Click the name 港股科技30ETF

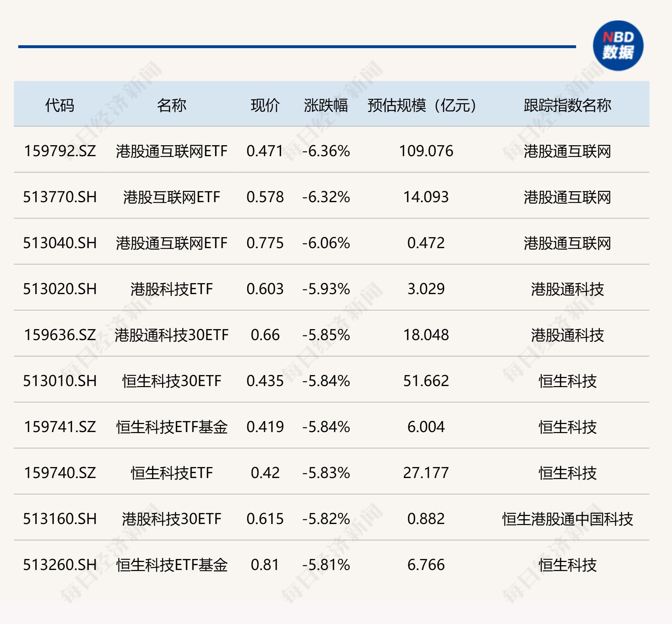point(171,519)
